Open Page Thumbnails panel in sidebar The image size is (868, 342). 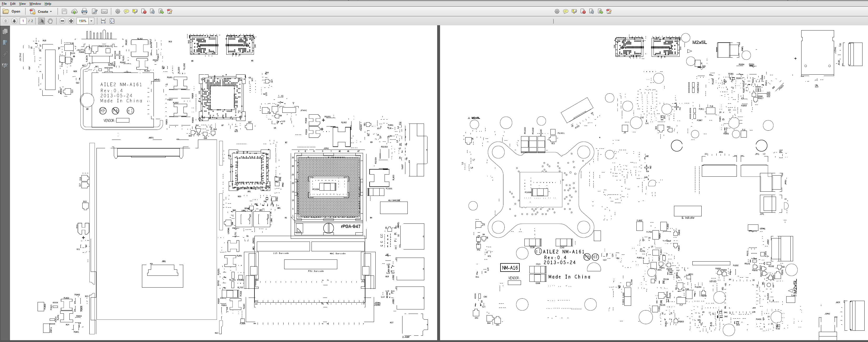point(5,31)
